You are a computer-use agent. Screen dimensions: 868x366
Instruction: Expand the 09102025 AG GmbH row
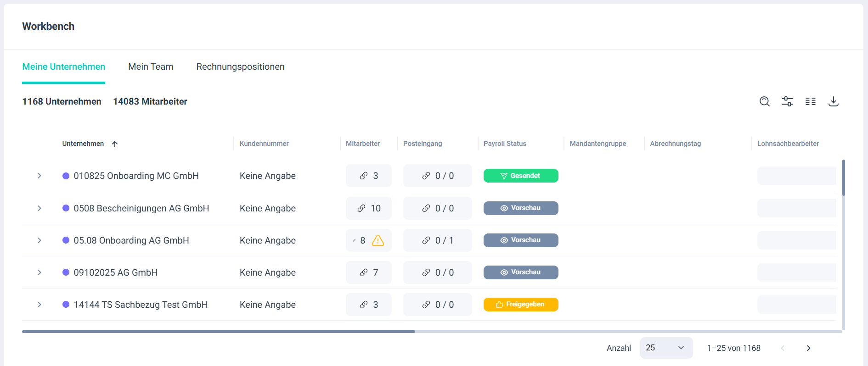[x=39, y=272]
